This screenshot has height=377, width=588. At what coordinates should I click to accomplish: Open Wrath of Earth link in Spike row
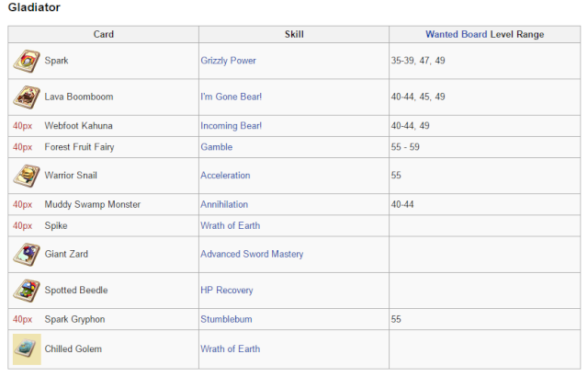[x=231, y=226]
